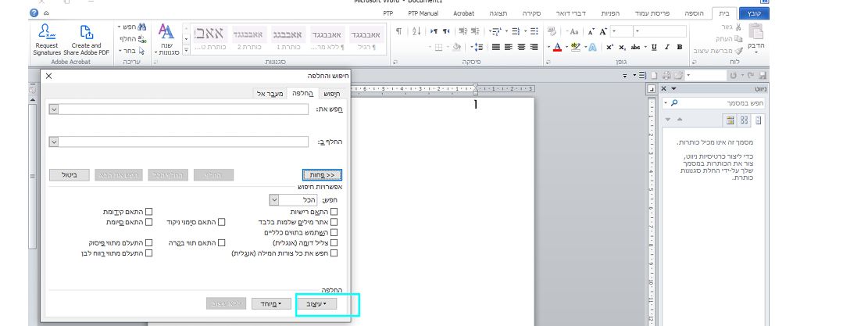Image resolution: width=868 pixels, height=326 pixels.
Task: Click the Align Right paragraph icon
Action: coord(534,47)
